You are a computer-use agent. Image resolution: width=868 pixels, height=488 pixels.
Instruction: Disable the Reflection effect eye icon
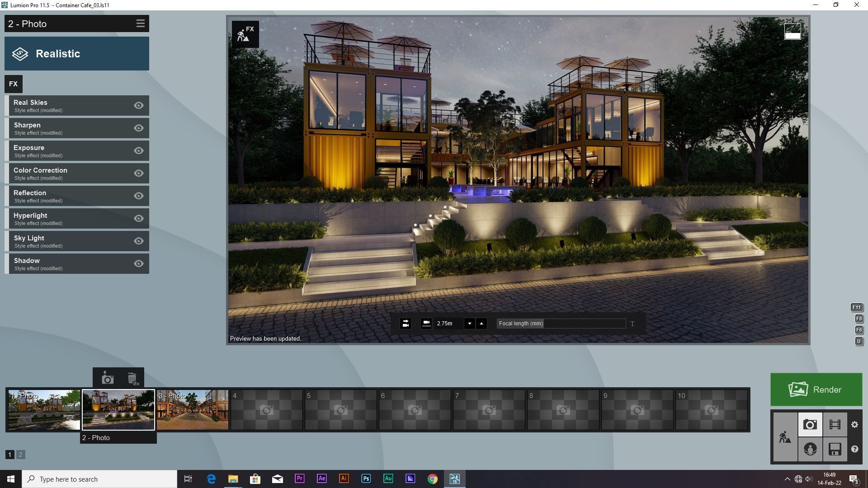point(139,196)
